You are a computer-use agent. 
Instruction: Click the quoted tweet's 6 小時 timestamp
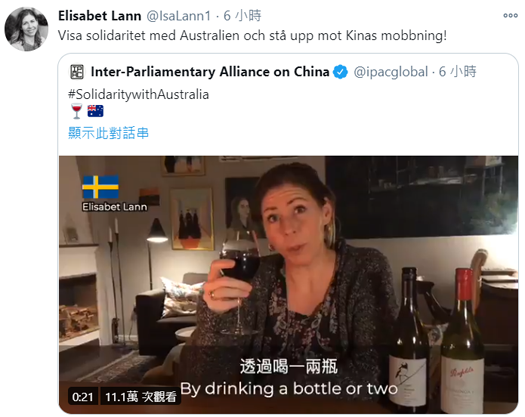point(457,72)
